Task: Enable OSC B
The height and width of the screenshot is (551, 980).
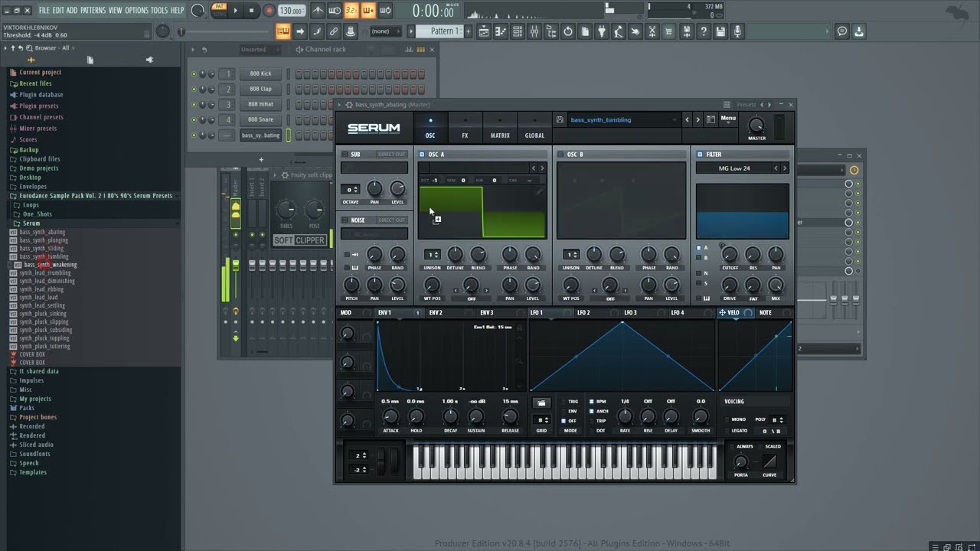Action: pos(560,155)
